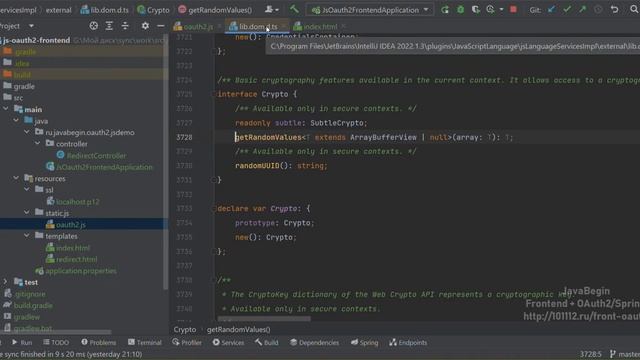Click Crypto in the top navigation bar
The width and height of the screenshot is (640, 360).
(x=153, y=10)
